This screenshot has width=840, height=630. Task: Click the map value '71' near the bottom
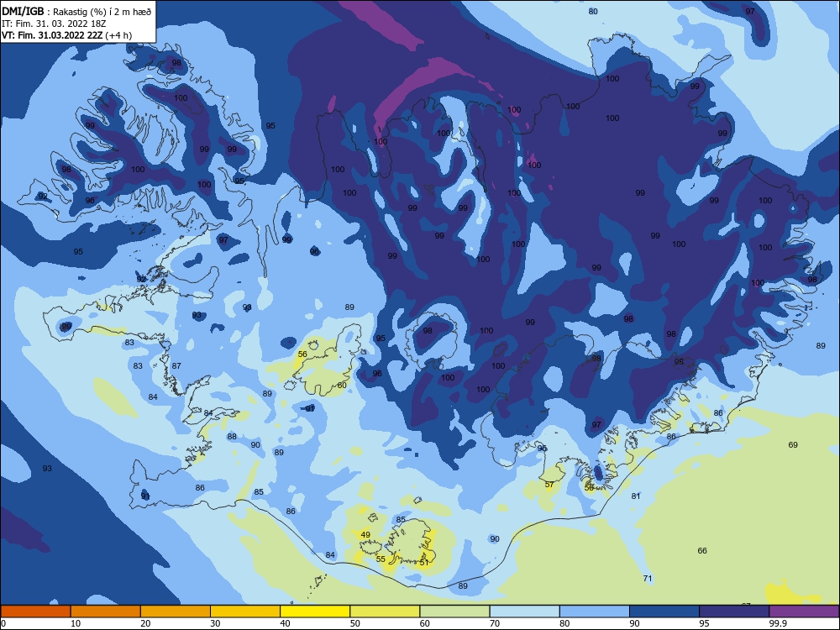point(648,579)
